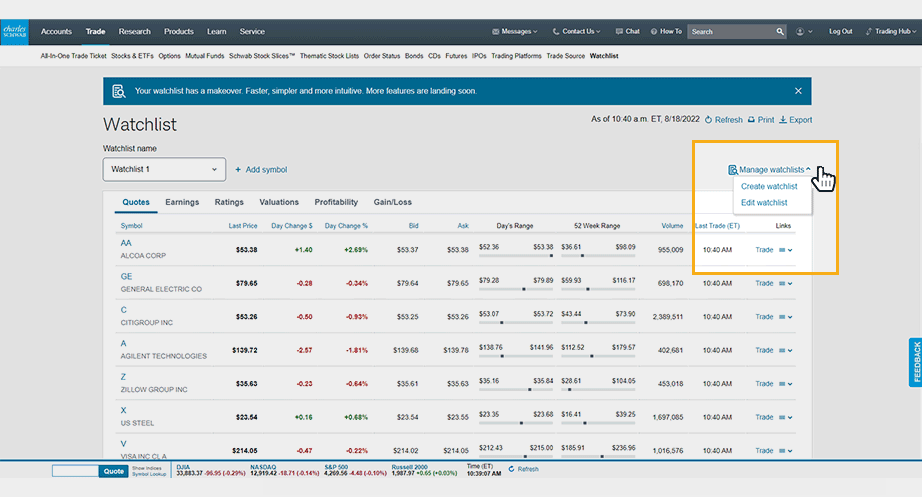Open the Products menu
This screenshot has height=497, width=922.
[x=179, y=32]
